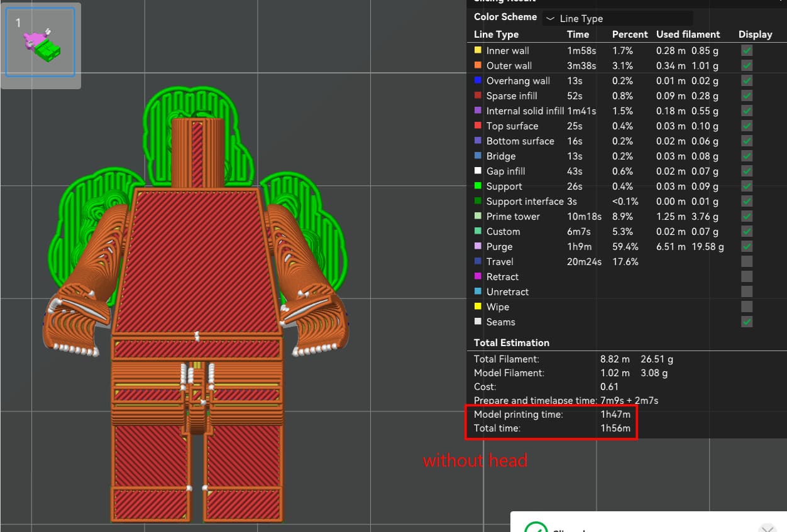Click the prepare time "7m9s + 2m7s"

click(629, 401)
